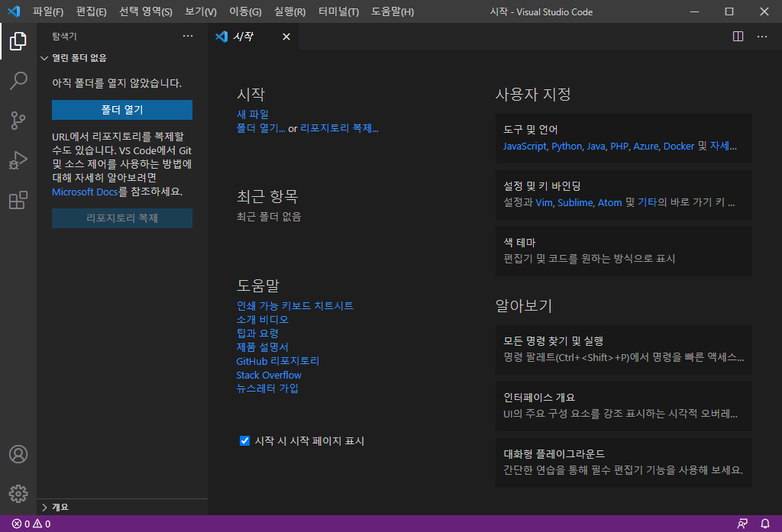Click the Atom keybinding link
The width and height of the screenshot is (782, 532).
[x=610, y=202]
